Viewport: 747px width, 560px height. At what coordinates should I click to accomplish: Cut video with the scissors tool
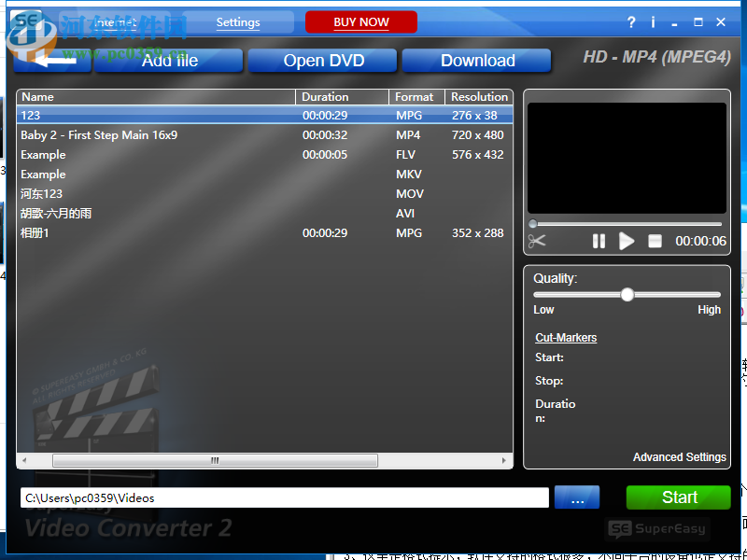pyautogui.click(x=537, y=241)
